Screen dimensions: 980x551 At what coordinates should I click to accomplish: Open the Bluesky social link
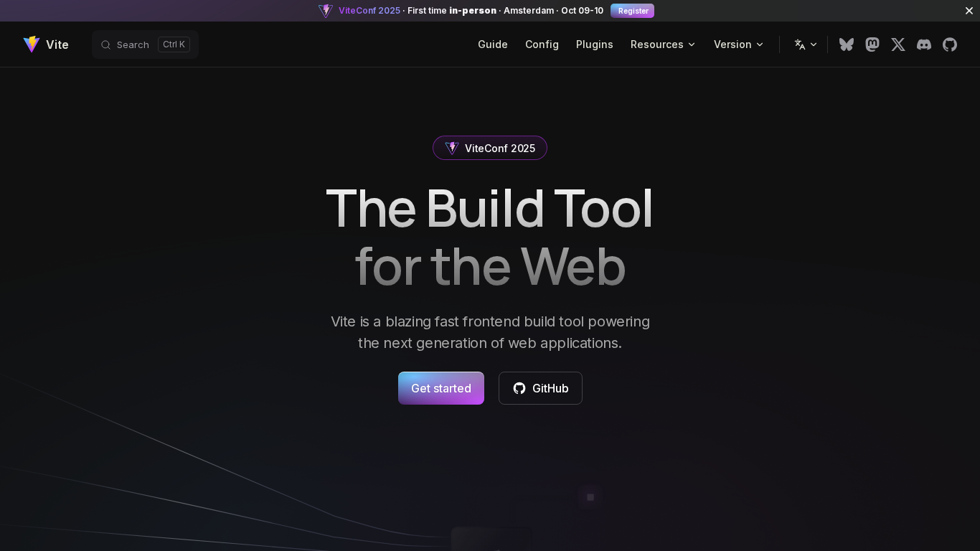(x=847, y=44)
